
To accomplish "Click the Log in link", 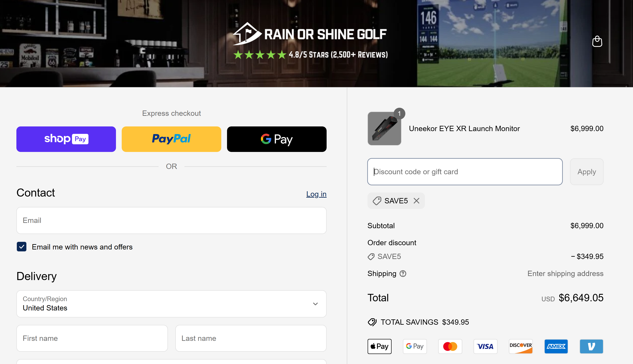I will coord(316,194).
